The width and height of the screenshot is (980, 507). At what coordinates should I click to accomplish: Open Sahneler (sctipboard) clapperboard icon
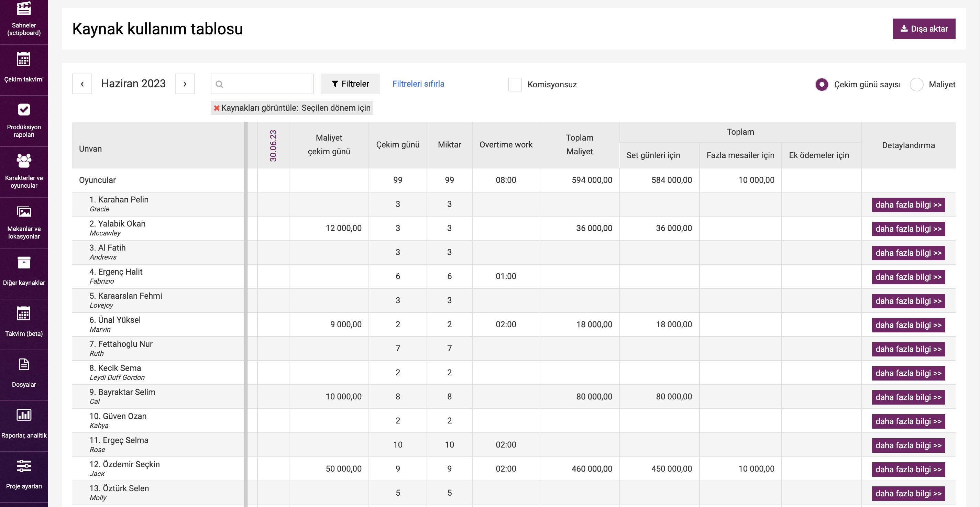pyautogui.click(x=24, y=8)
